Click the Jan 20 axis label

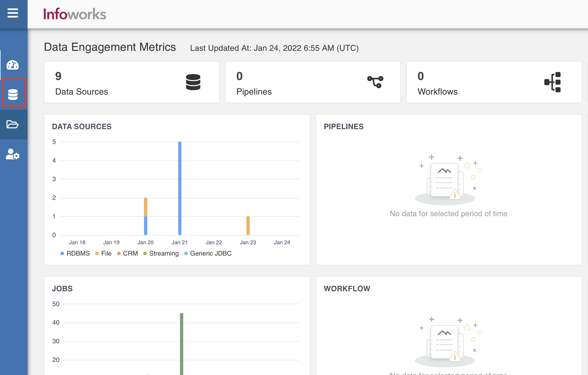146,242
